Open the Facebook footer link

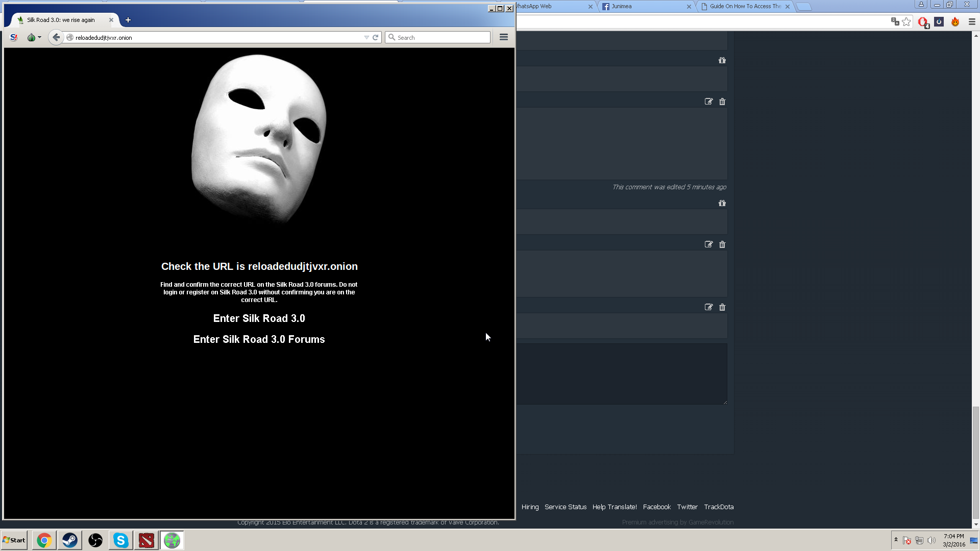pos(657,507)
